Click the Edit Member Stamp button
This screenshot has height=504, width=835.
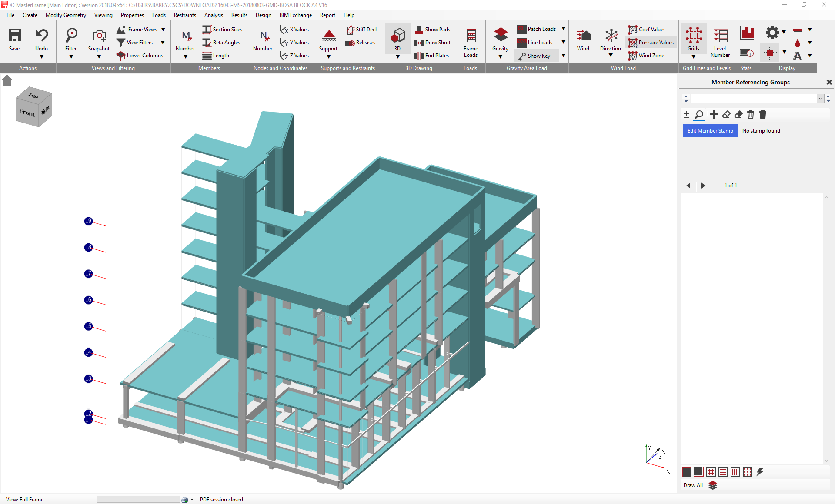click(710, 131)
